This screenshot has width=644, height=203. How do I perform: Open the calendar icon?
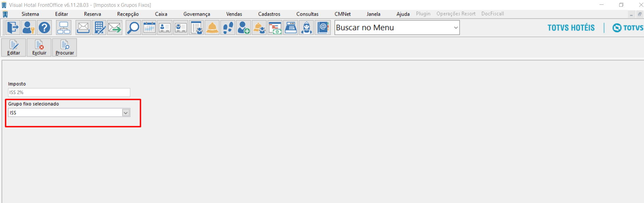pyautogui.click(x=149, y=28)
